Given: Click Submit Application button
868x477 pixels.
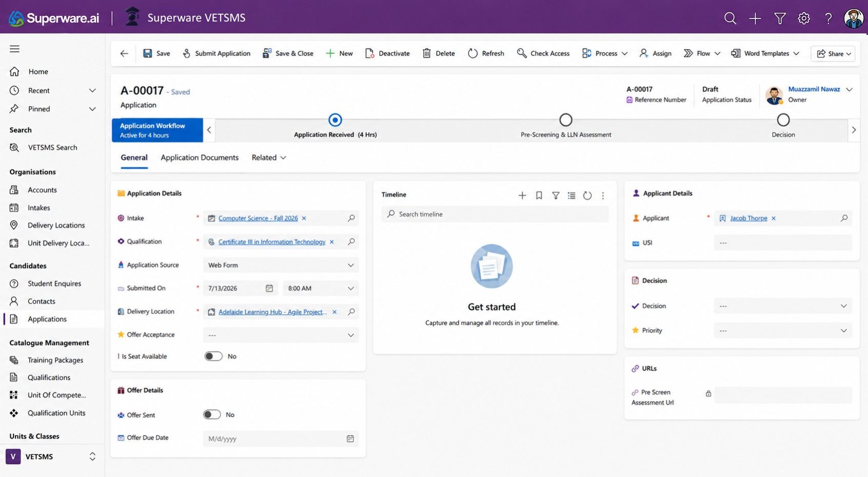Looking at the screenshot, I should point(216,53).
